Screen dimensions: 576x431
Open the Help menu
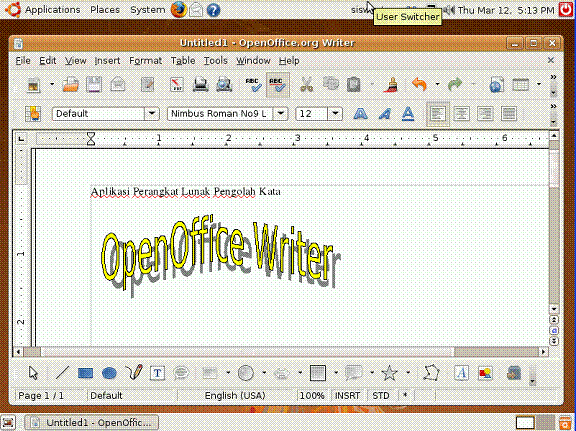pos(289,61)
